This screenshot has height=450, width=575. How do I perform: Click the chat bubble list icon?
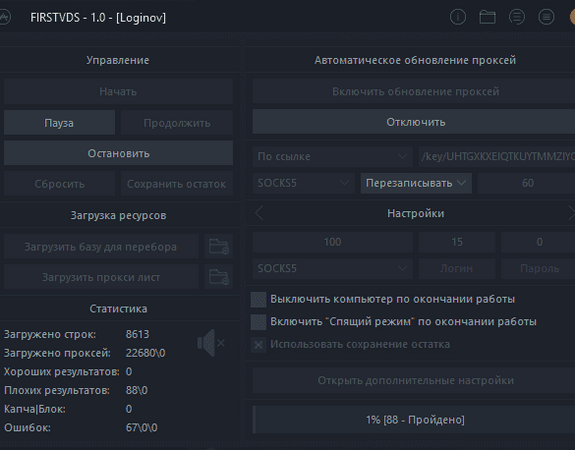pyautogui.click(x=517, y=17)
